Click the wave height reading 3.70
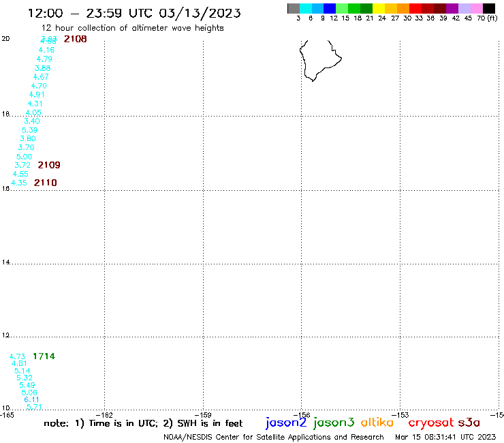 coord(26,147)
